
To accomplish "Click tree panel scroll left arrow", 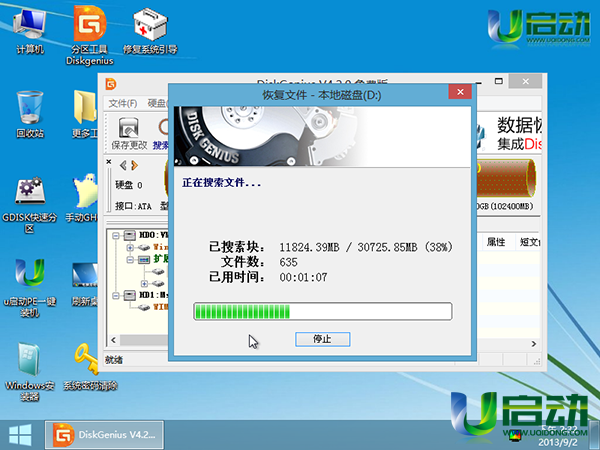I will (113, 340).
